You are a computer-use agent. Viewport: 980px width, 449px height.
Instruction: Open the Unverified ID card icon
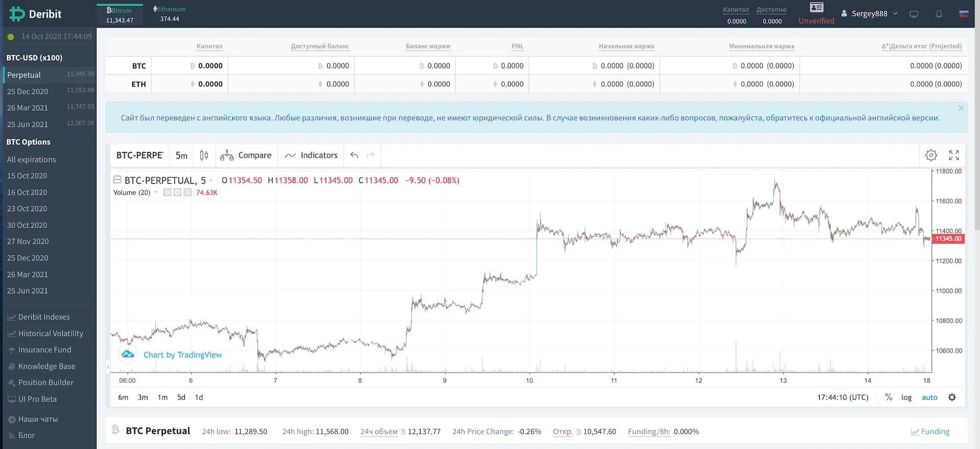click(x=817, y=8)
